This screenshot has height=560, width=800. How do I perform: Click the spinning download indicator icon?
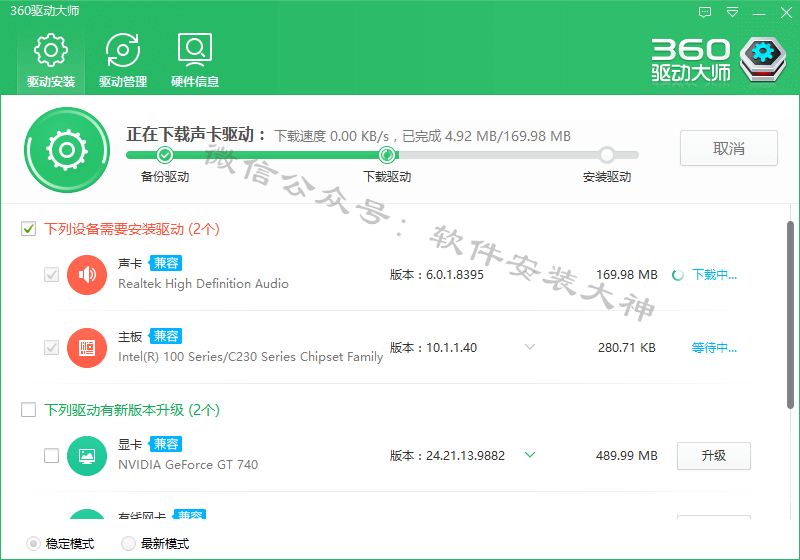678,275
